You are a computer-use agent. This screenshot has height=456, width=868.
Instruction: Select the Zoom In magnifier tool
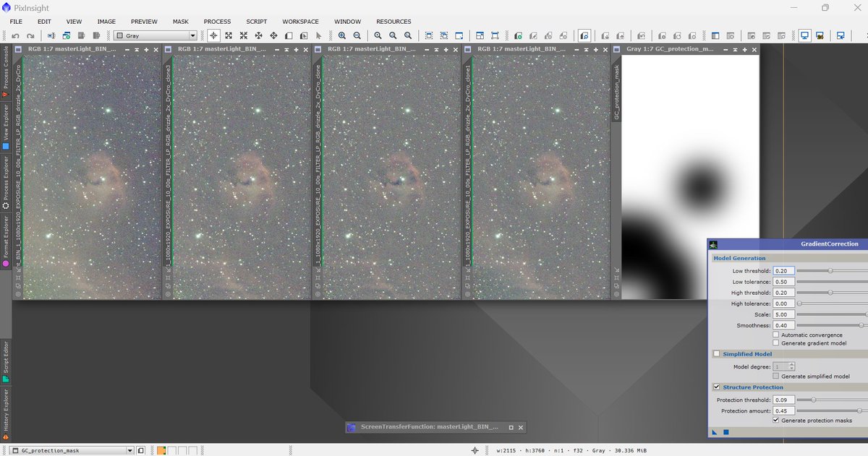(x=342, y=35)
